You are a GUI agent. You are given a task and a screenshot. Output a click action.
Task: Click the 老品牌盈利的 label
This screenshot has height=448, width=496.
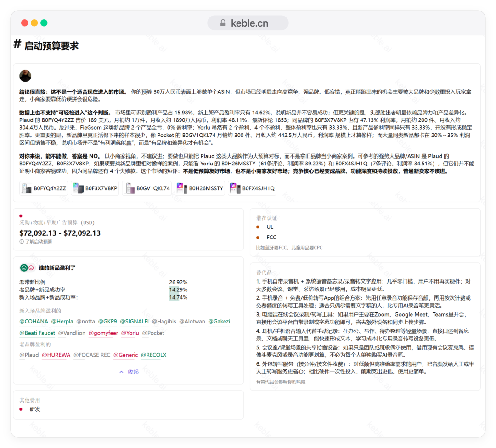point(35,345)
